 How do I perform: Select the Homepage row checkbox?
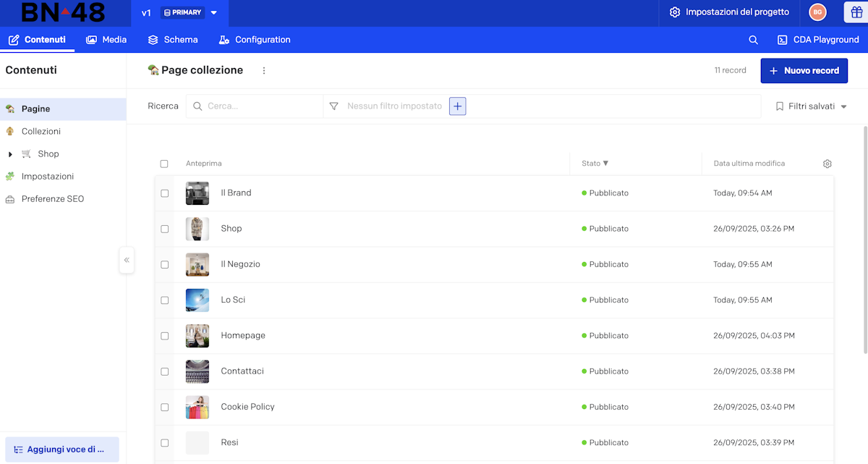click(164, 336)
